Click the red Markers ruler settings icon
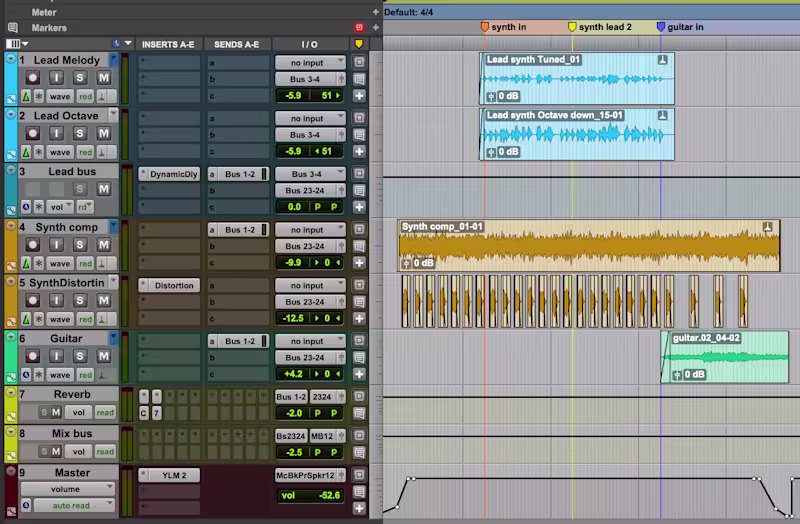 pos(359,28)
